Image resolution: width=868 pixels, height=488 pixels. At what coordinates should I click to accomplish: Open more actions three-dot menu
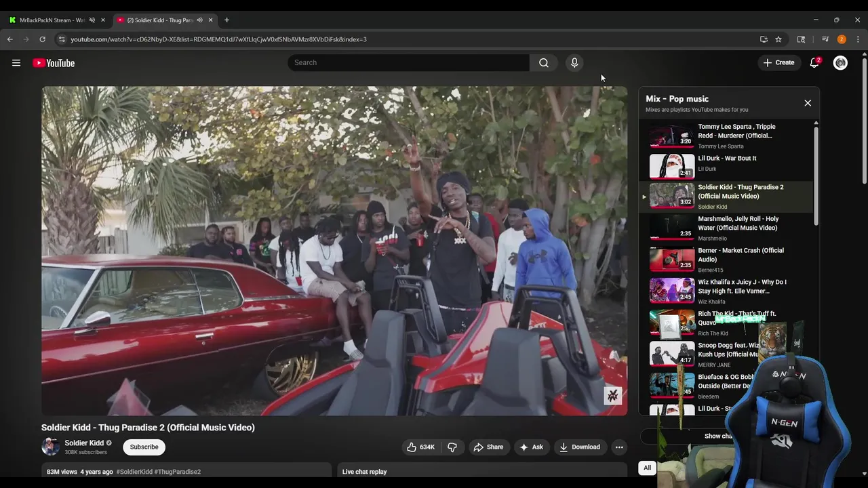click(619, 447)
